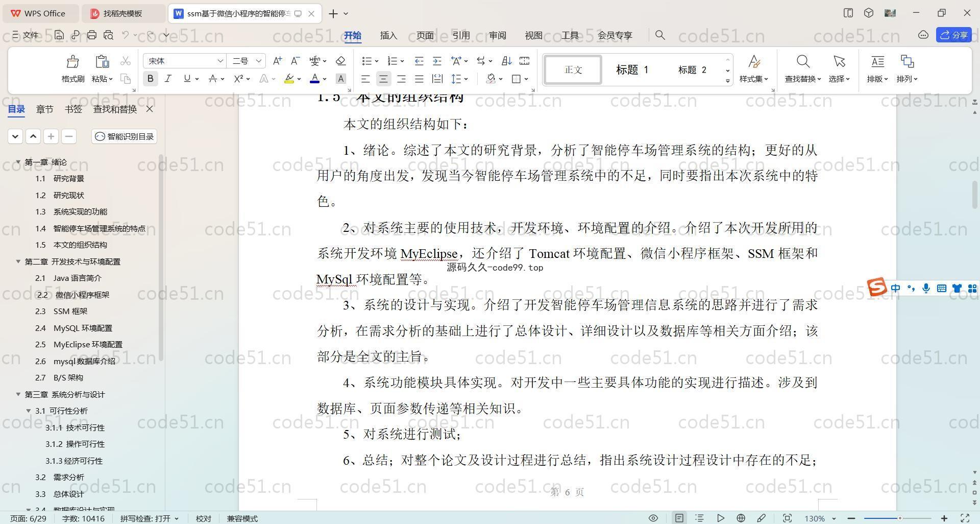
Task: Click the 分享 (Share) button
Action: pos(954,35)
